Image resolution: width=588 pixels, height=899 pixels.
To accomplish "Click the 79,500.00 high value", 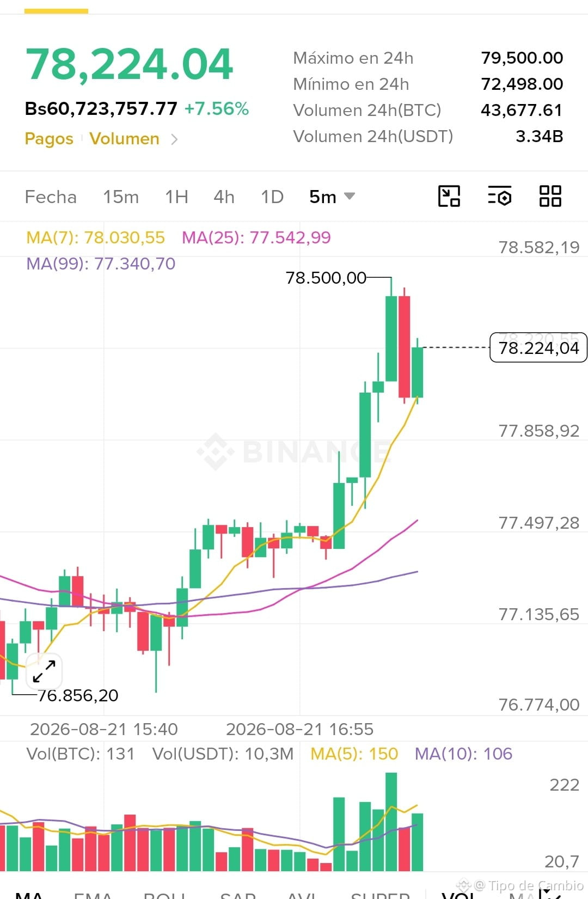I will pyautogui.click(x=522, y=58).
